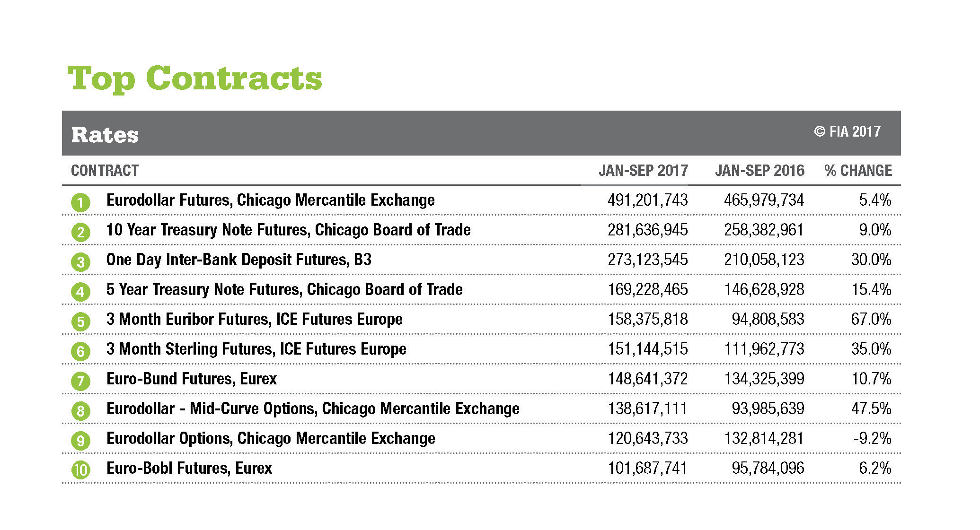This screenshot has width=980, height=530.
Task: Click the green number 5 circle icon
Action: click(x=80, y=322)
